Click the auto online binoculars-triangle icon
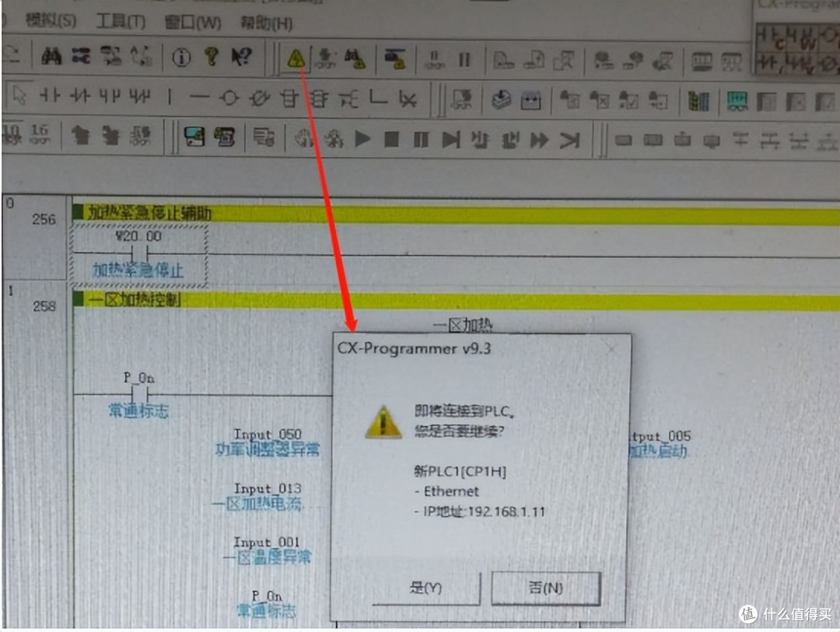The height and width of the screenshot is (632, 840). [x=355, y=58]
